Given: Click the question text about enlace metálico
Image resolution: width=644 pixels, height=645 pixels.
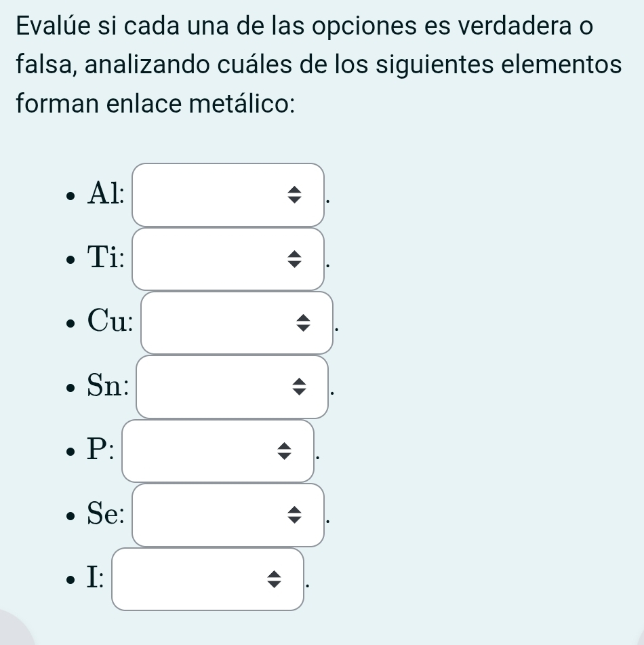Looking at the screenshot, I should click(318, 65).
